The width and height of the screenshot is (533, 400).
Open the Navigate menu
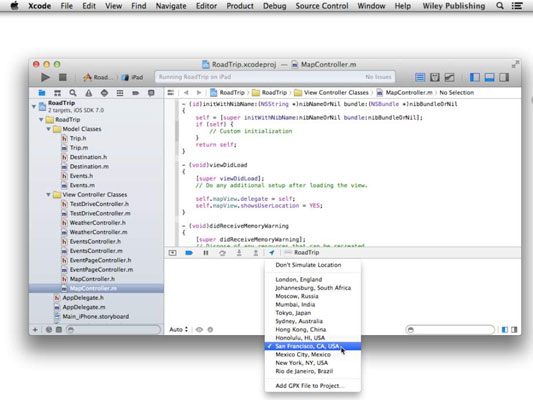(171, 6)
